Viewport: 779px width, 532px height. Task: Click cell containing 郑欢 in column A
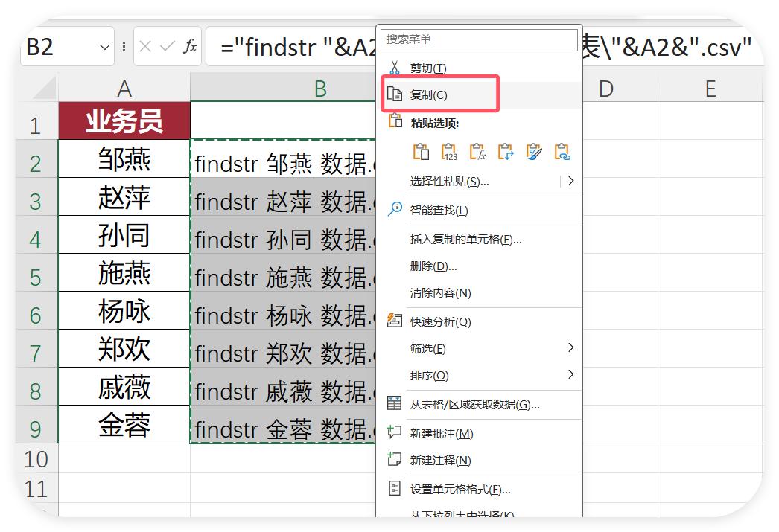coord(124,348)
